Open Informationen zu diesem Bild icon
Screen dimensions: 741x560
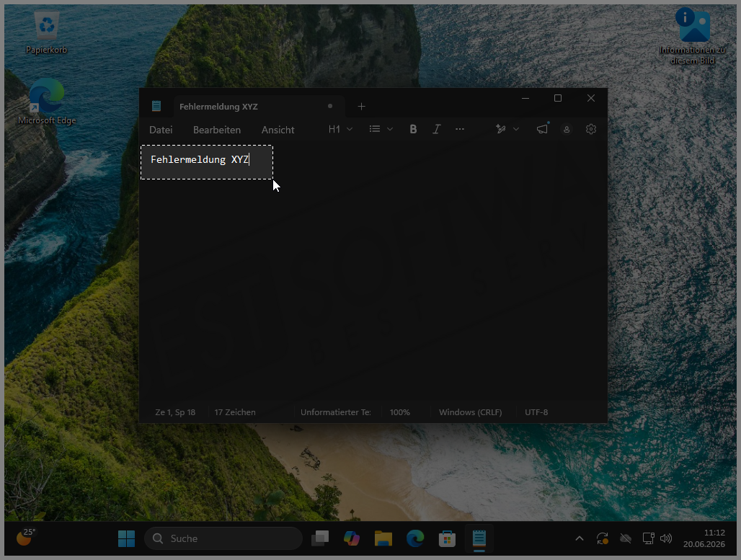[x=692, y=36]
